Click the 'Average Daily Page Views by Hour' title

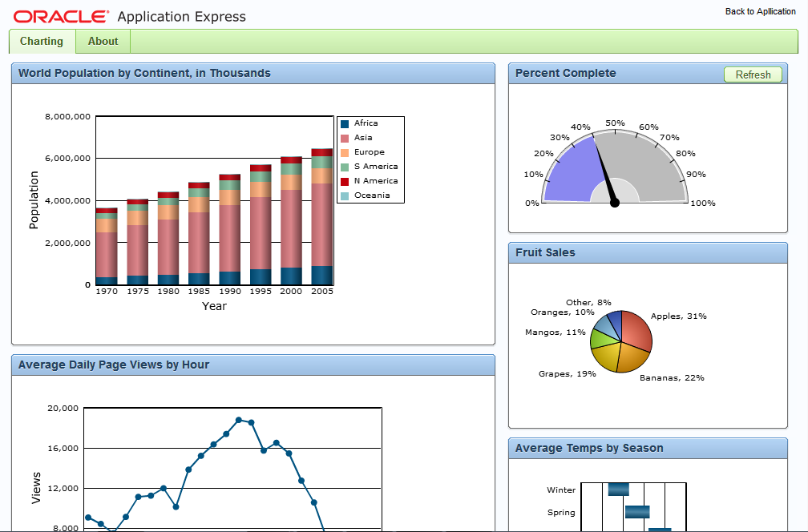(x=114, y=365)
